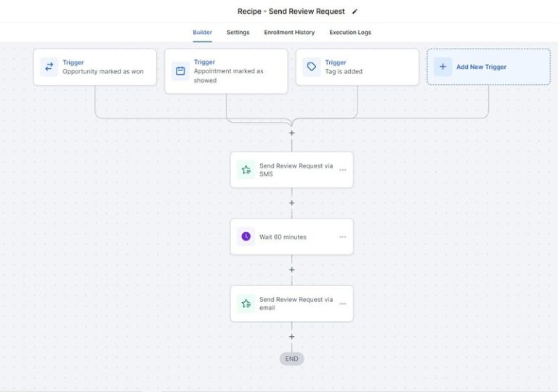The height and width of the screenshot is (392, 558).
Task: Insert a step between Wait and email action
Action: click(292, 270)
